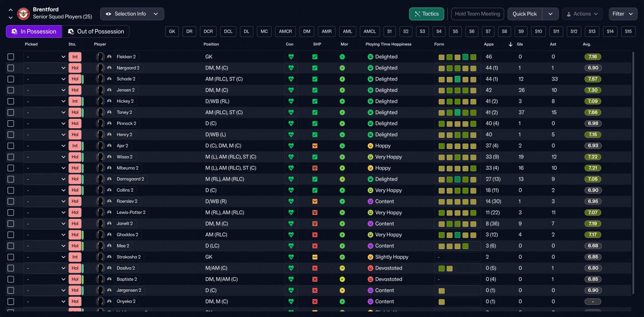Click Strakosha's Slightly Happy face icon
The image size is (644, 317).
pos(370,257)
